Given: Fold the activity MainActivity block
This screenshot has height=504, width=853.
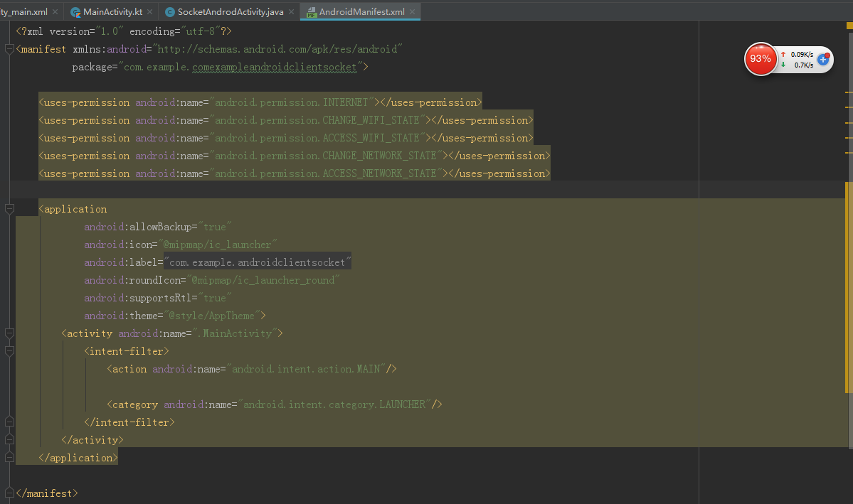Looking at the screenshot, I should 9,333.
